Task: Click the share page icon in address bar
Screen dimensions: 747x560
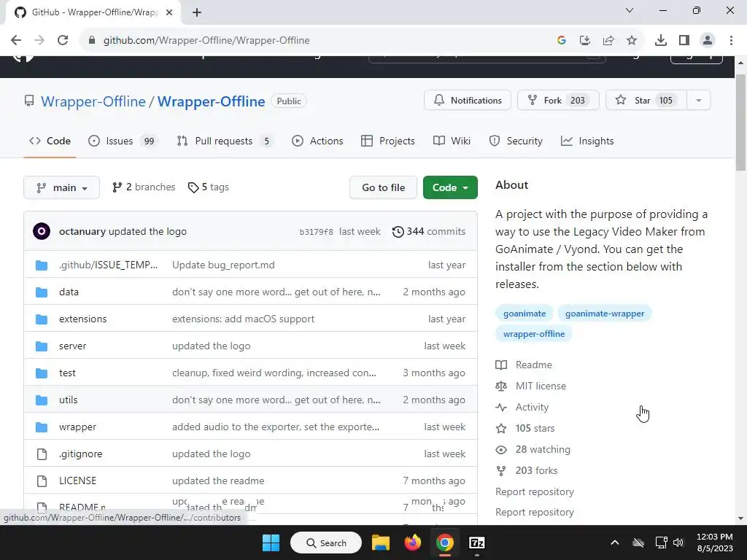Action: (608, 41)
